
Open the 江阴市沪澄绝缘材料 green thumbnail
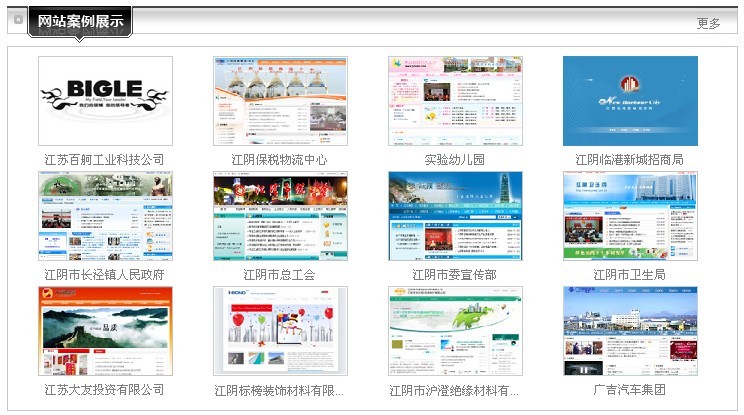[456, 331]
